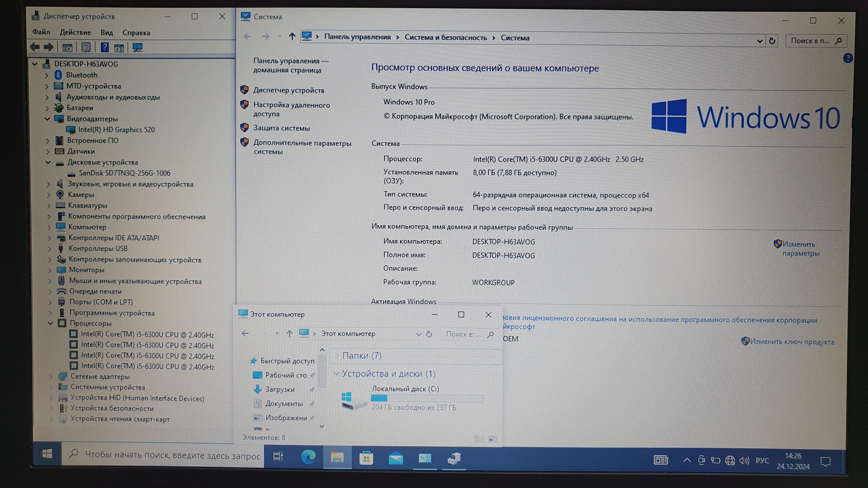Open Task View on the taskbar
The height and width of the screenshot is (488, 868).
[x=278, y=456]
